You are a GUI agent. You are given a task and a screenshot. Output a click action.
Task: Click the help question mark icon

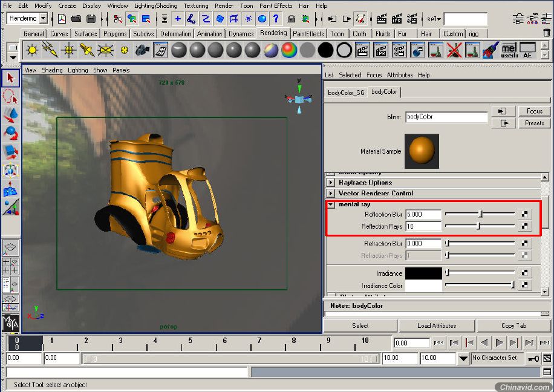(x=276, y=19)
